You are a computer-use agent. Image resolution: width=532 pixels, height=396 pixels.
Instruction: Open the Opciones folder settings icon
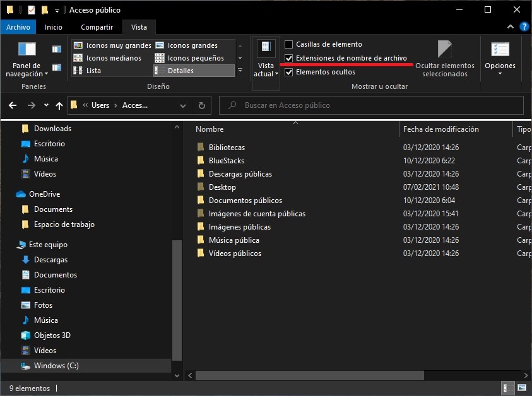500,49
